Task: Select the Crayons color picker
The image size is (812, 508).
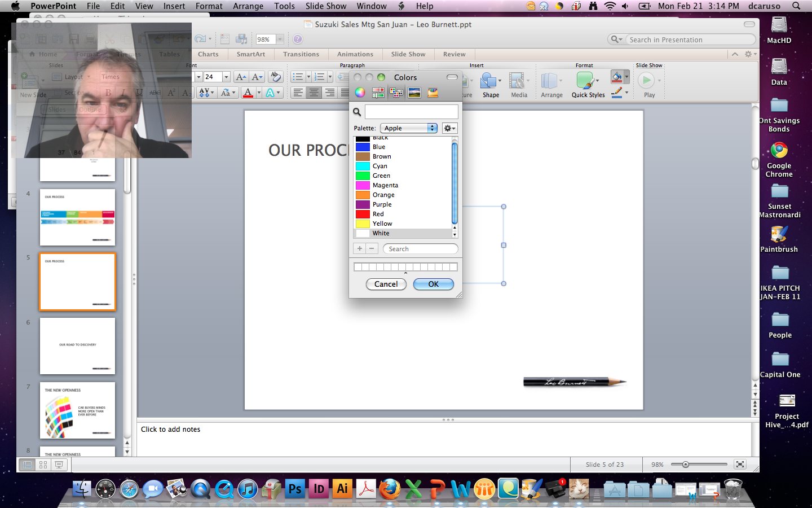Action: coord(433,93)
